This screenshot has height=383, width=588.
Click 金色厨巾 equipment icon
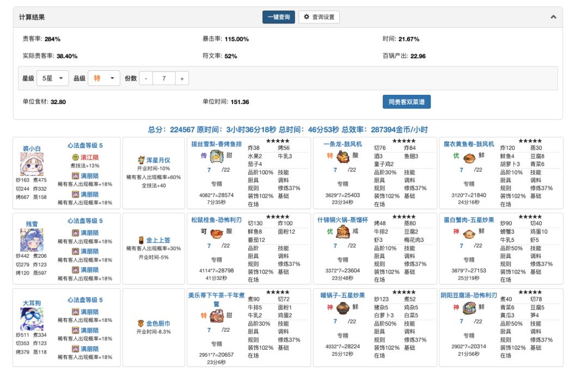point(140,324)
